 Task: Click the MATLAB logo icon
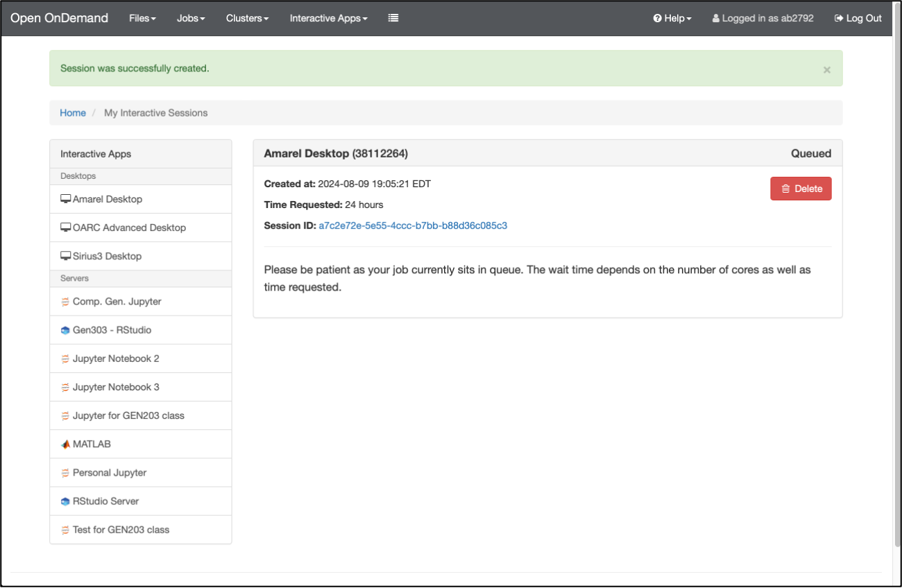(x=65, y=444)
